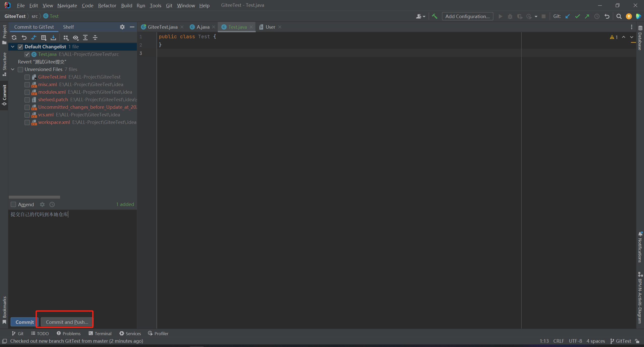Click the Git Rollback toolbar icon
644x347 pixels.
point(607,16)
